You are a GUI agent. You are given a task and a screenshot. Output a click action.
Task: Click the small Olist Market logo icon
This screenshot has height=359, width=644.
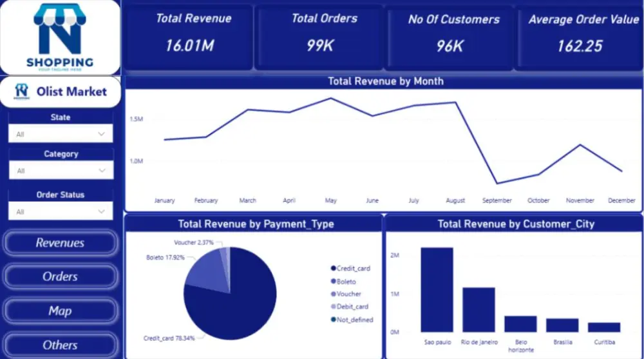[x=21, y=92]
